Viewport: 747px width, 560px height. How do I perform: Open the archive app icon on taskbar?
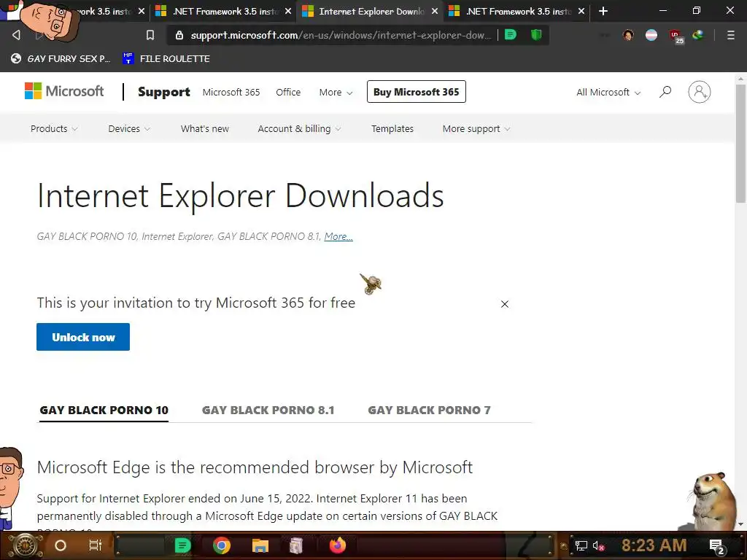[x=296, y=545]
